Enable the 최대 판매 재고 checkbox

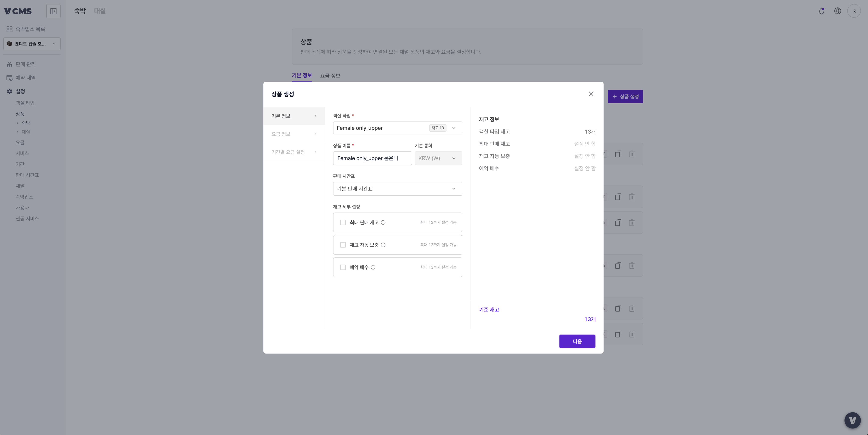(343, 222)
